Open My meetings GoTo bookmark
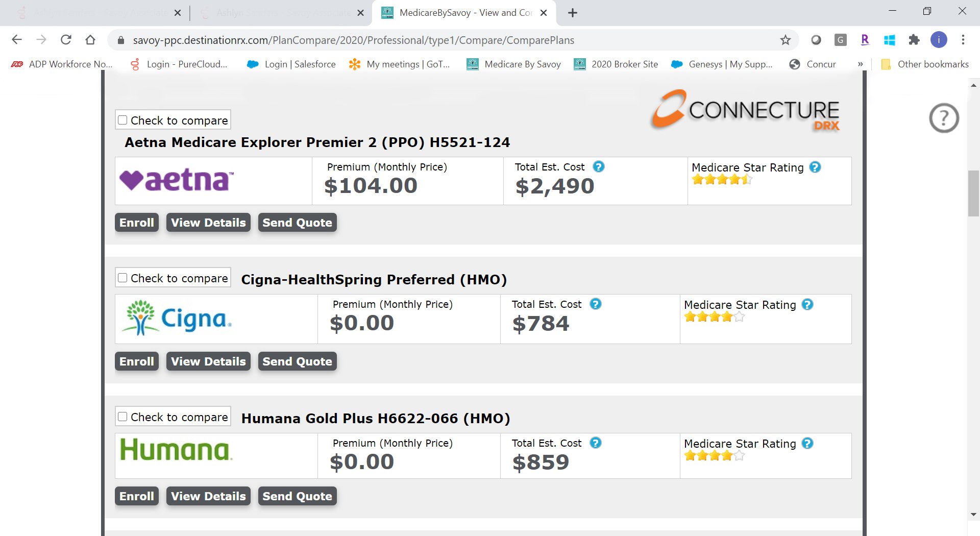 pos(400,64)
